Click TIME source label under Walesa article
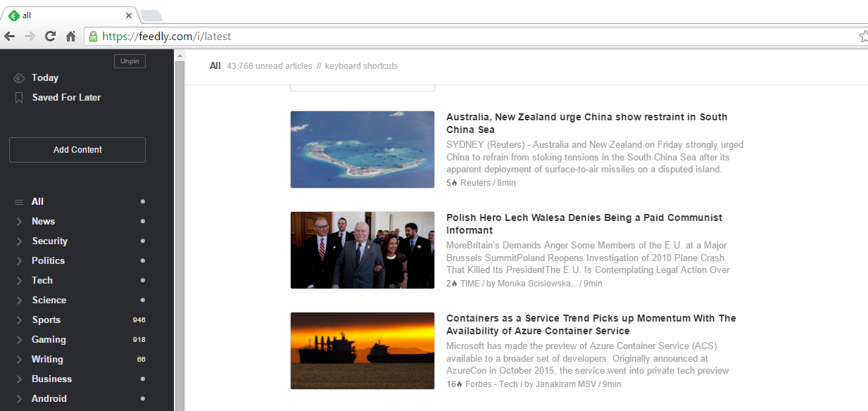The image size is (868, 411). [x=470, y=284]
